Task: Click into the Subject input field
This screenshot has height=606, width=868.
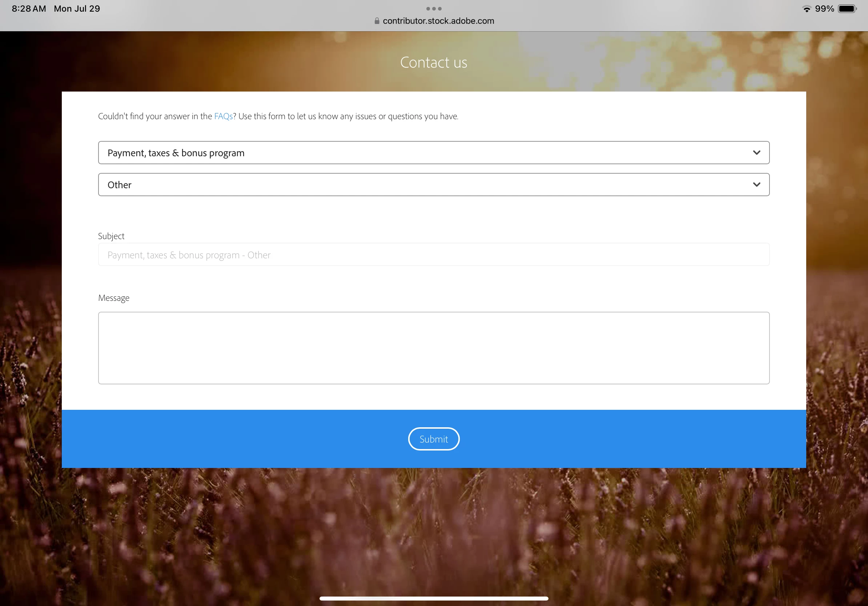Action: (x=434, y=255)
